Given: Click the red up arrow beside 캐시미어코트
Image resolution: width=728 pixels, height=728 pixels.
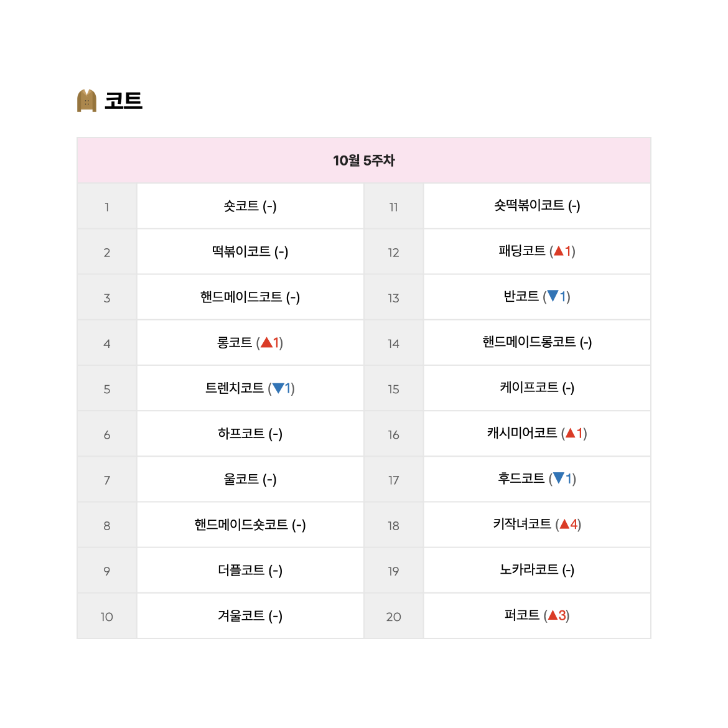Looking at the screenshot, I should (x=571, y=433).
